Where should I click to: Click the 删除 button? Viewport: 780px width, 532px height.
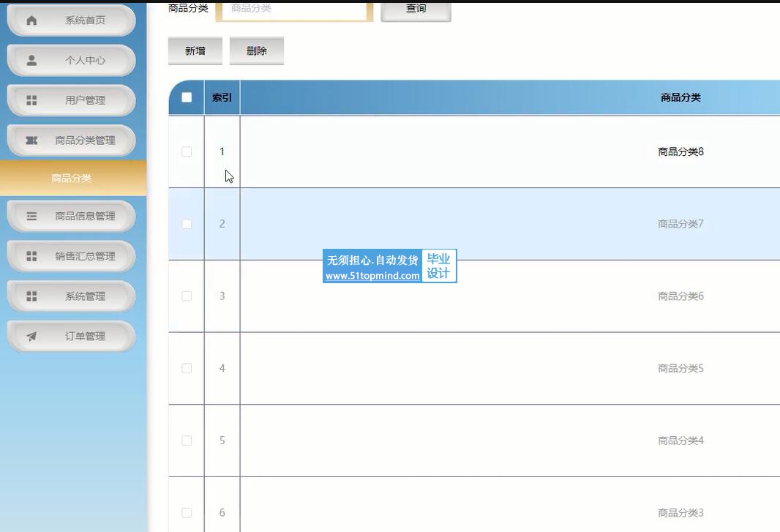coord(257,50)
